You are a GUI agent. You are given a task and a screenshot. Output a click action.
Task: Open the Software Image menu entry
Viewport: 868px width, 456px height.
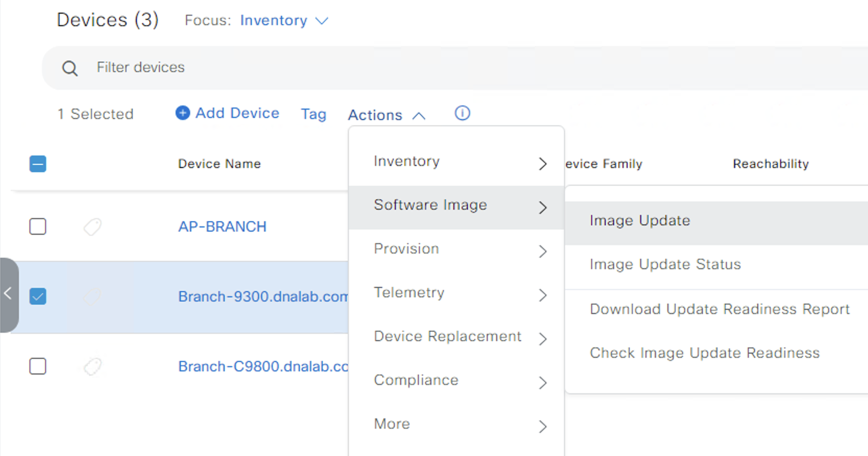pyautogui.click(x=456, y=208)
